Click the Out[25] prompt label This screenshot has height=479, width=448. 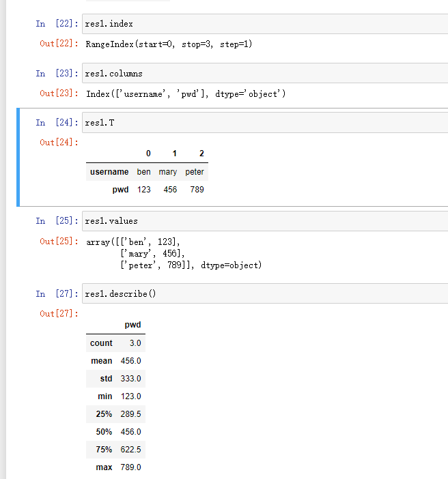pyautogui.click(x=57, y=242)
